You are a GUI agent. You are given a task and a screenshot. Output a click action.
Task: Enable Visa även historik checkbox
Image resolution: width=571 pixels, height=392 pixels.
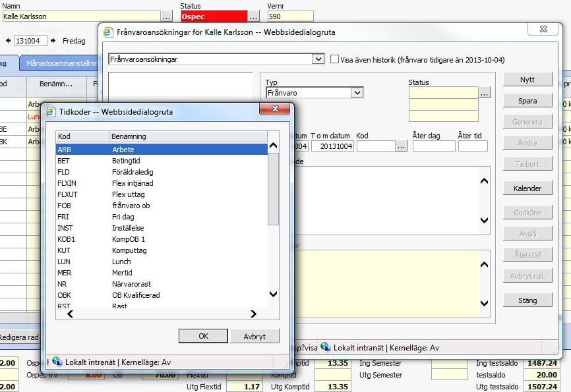[x=334, y=59]
